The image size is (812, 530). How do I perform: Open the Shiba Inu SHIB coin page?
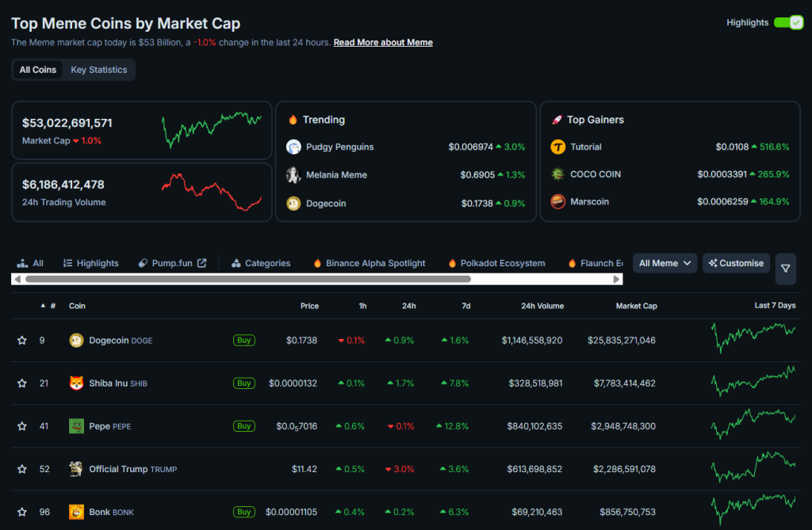[118, 383]
